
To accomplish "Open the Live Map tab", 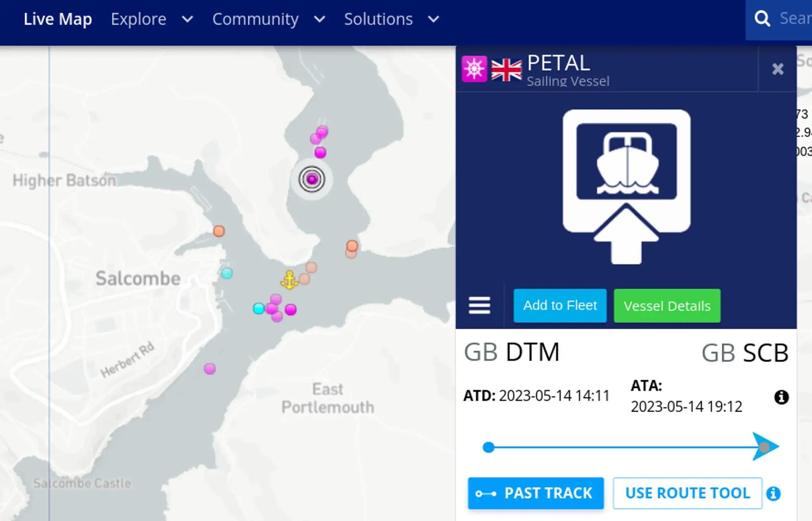I will coord(58,19).
